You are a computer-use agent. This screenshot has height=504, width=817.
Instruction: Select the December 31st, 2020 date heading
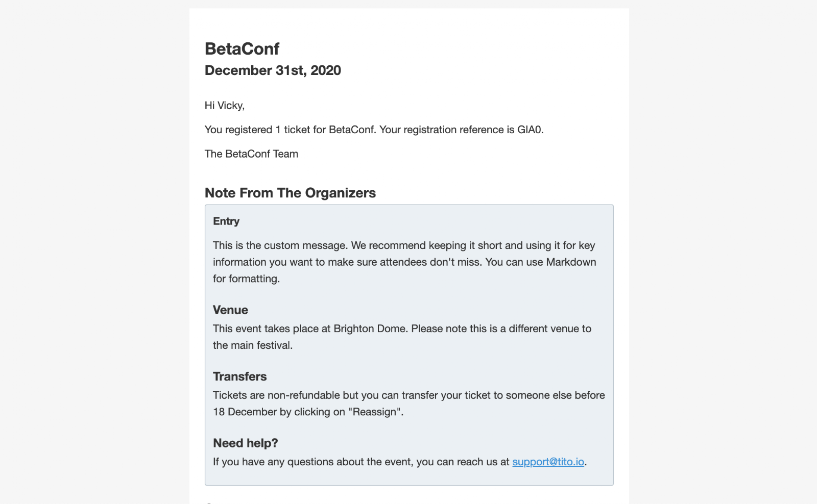coord(273,70)
